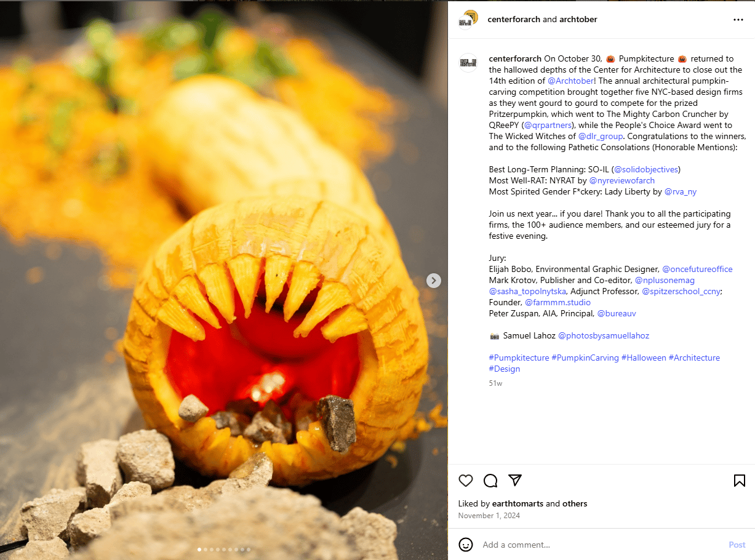Click centerforarch profile avatar in header
This screenshot has width=755, height=560.
tap(468, 20)
